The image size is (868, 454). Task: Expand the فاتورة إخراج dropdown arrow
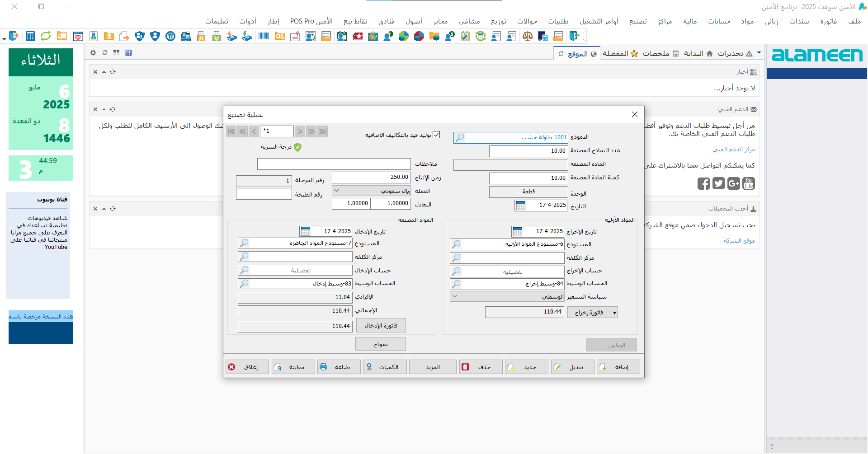(x=614, y=313)
